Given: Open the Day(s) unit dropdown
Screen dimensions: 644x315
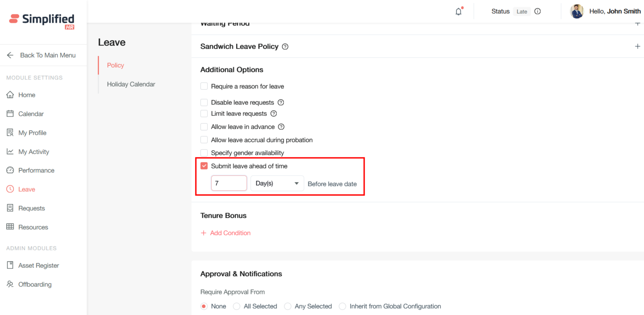Looking at the screenshot, I should point(277,183).
